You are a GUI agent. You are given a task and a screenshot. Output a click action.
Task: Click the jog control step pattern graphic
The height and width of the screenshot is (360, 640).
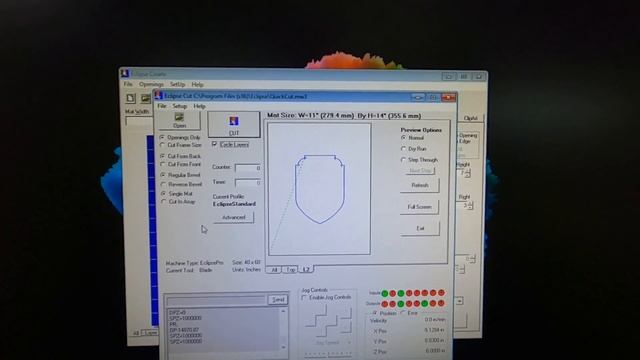pyautogui.click(x=328, y=321)
